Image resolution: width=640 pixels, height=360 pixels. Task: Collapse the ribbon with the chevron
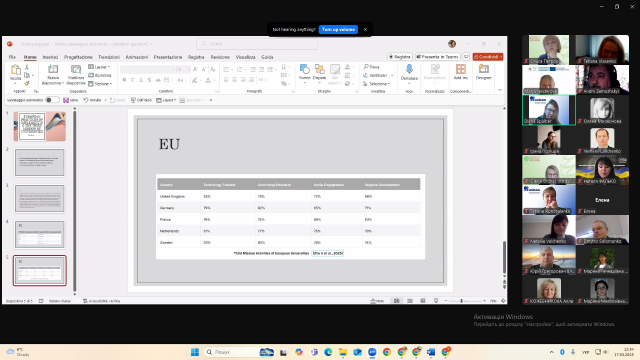pyautogui.click(x=500, y=90)
